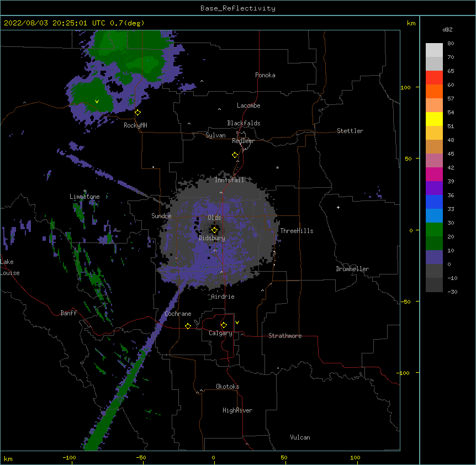The image size is (476, 465).
Task: Click the Base_Reflectivity title
Action: (238, 8)
